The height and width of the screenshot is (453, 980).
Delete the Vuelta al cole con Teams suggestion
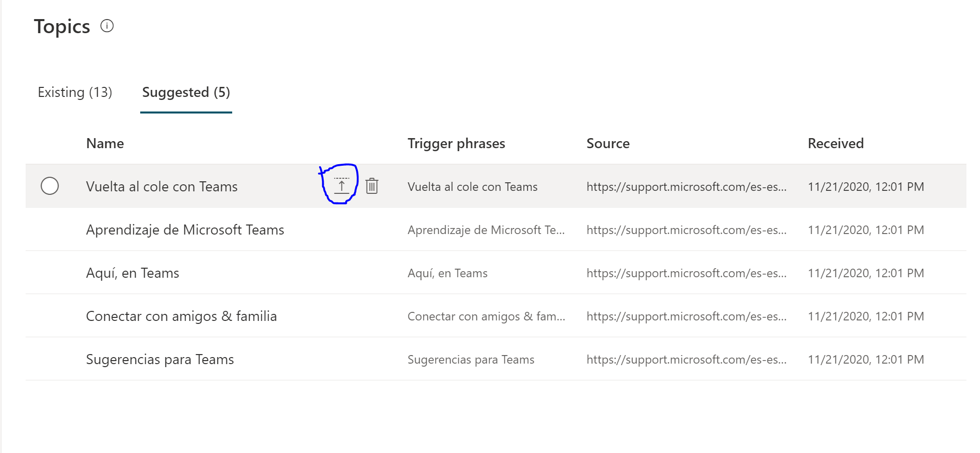tap(372, 186)
